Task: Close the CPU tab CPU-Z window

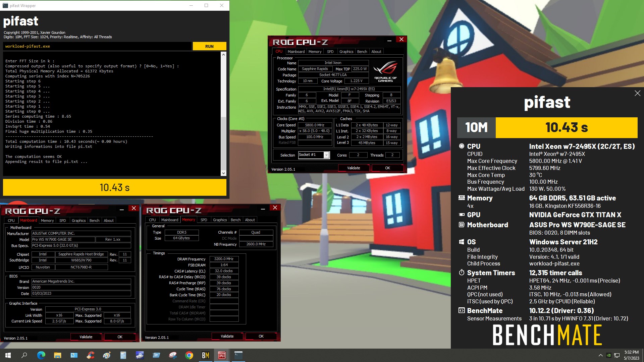Action: click(x=401, y=40)
